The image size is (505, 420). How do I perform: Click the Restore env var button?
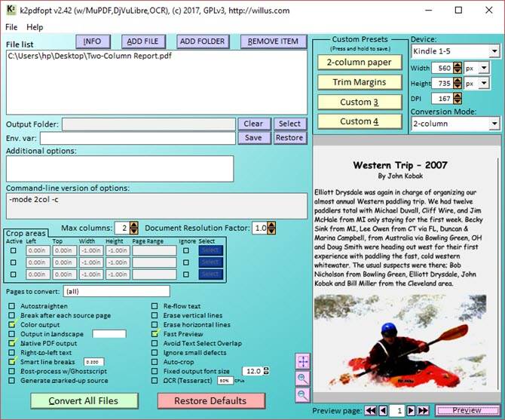click(x=290, y=138)
